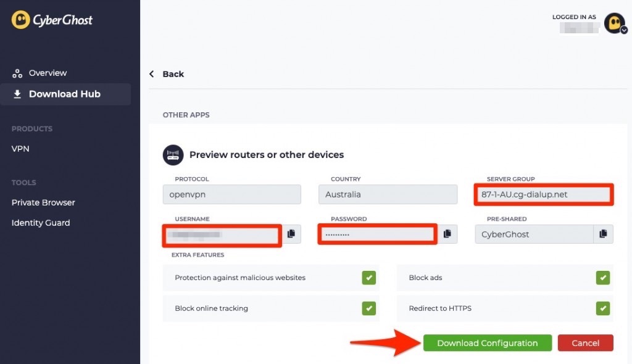Click the 'PRODUCTS' sidebar heading
This screenshot has width=632, height=364.
pyautogui.click(x=32, y=129)
